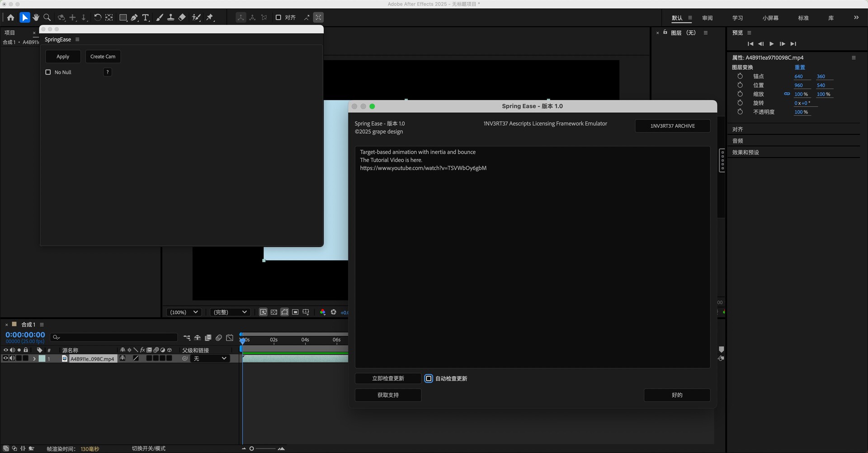Toggle the anchor point stopwatch
The height and width of the screenshot is (453, 868).
click(740, 76)
